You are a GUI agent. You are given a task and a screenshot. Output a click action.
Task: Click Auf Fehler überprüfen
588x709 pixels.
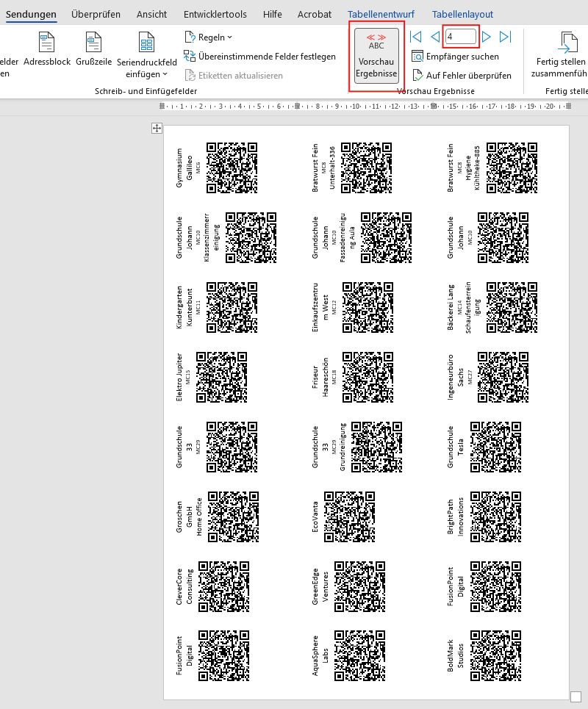pos(461,75)
